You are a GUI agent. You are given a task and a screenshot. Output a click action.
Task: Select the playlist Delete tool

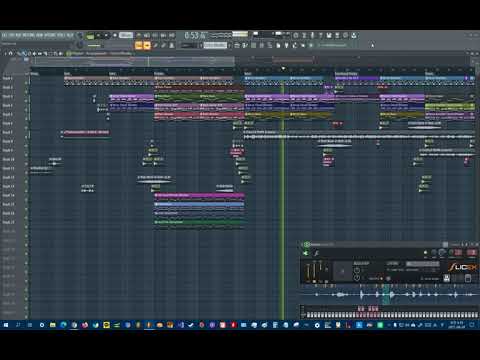click(x=29, y=53)
